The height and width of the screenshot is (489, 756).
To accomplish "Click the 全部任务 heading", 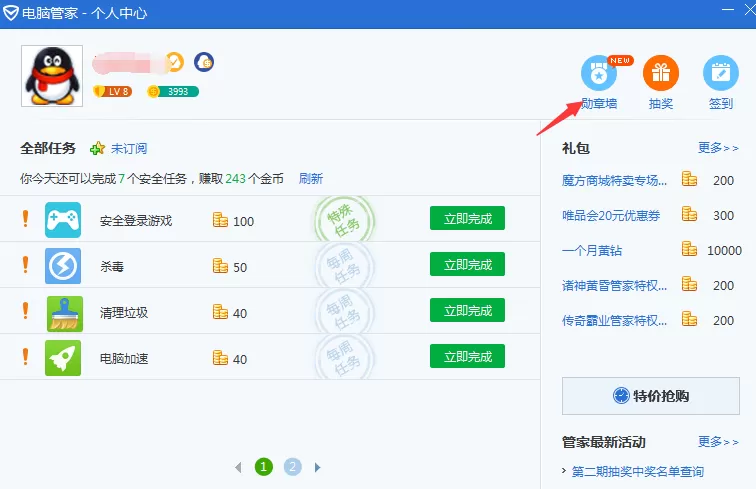I will click(x=48, y=148).
